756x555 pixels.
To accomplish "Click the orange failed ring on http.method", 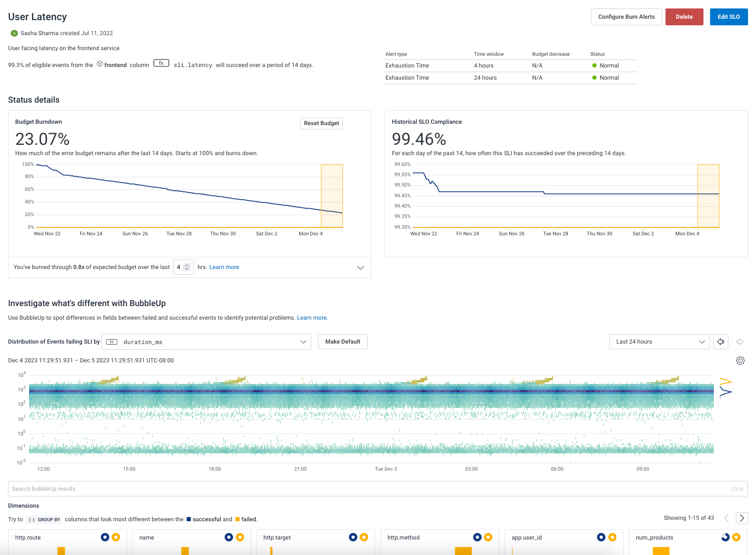I will (488, 537).
